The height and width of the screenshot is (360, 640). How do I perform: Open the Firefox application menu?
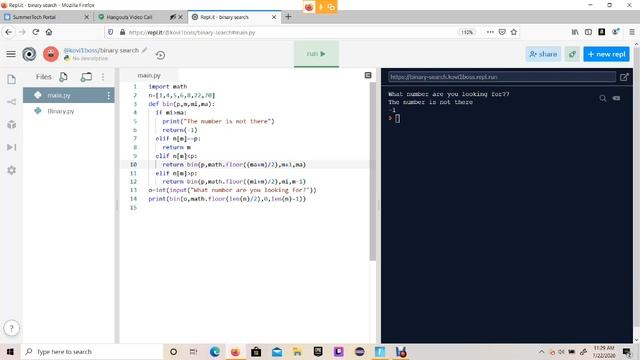point(632,32)
